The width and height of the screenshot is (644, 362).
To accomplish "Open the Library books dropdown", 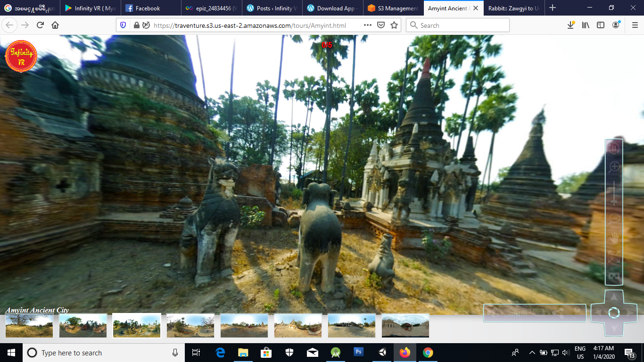I will click(585, 25).
